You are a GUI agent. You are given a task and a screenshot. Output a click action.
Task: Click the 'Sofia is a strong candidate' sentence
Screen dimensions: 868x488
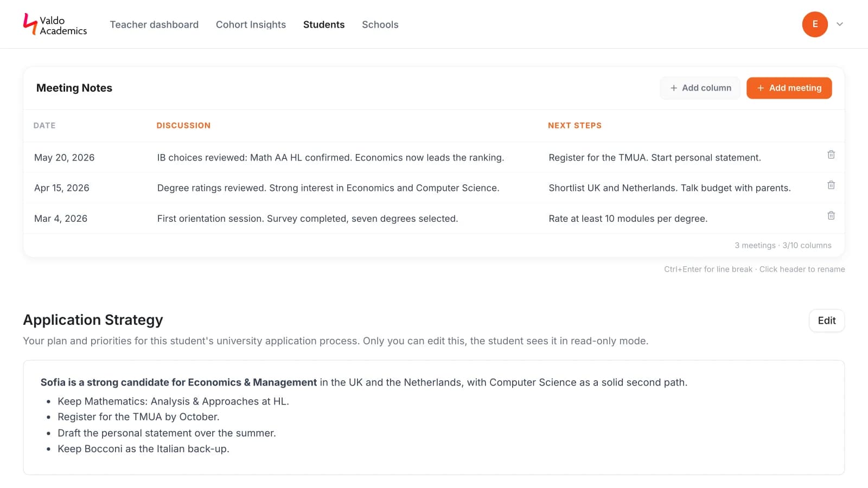click(x=363, y=382)
